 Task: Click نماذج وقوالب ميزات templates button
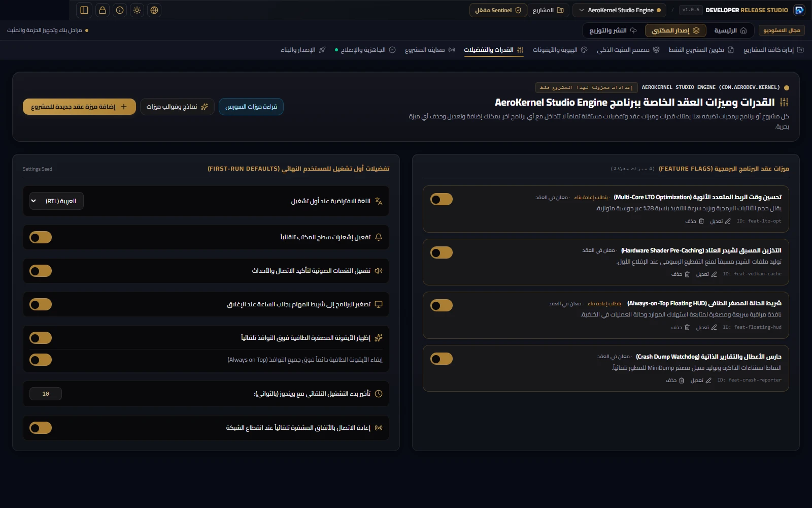pos(177,107)
